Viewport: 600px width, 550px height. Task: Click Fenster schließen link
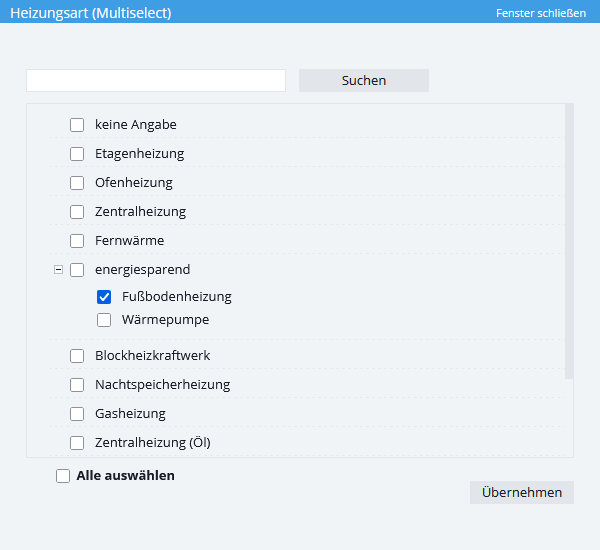pos(541,13)
